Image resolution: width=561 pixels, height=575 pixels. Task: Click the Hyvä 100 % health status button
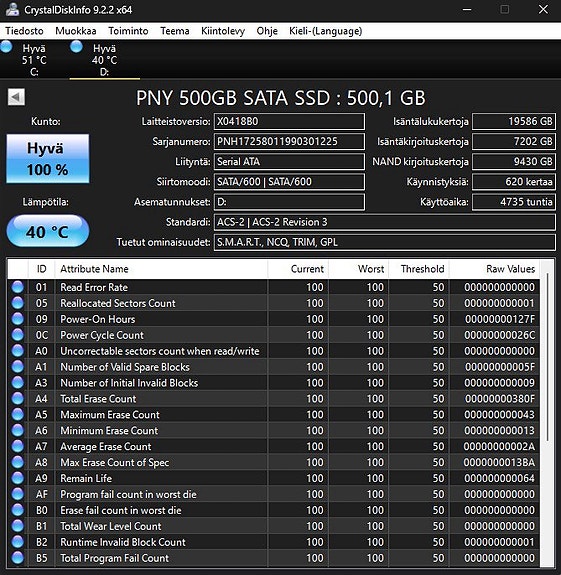(x=48, y=158)
